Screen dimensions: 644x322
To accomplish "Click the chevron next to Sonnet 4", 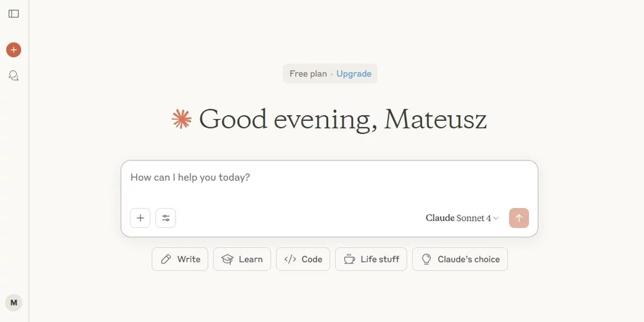I will [x=496, y=218].
